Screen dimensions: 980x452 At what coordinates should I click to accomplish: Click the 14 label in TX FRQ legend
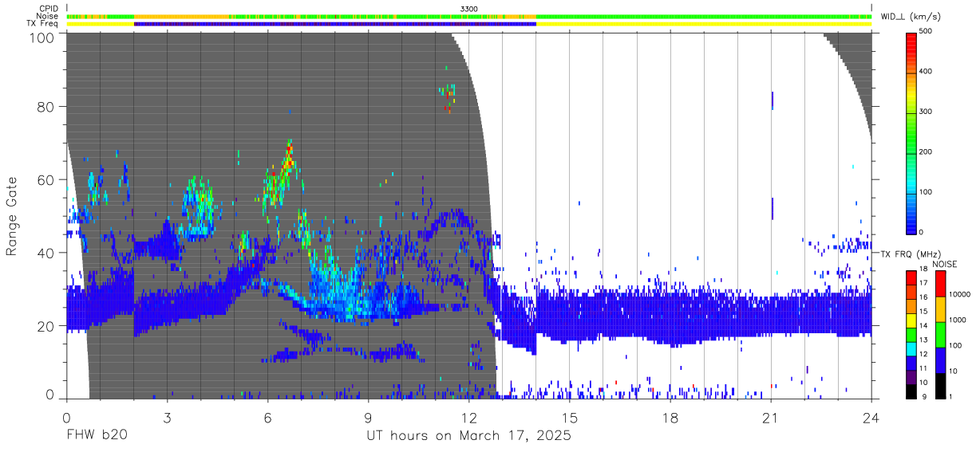click(923, 325)
